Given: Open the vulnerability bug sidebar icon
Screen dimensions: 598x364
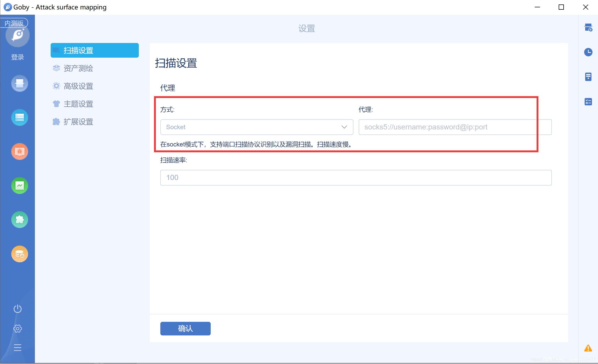Looking at the screenshot, I should click(x=19, y=151).
